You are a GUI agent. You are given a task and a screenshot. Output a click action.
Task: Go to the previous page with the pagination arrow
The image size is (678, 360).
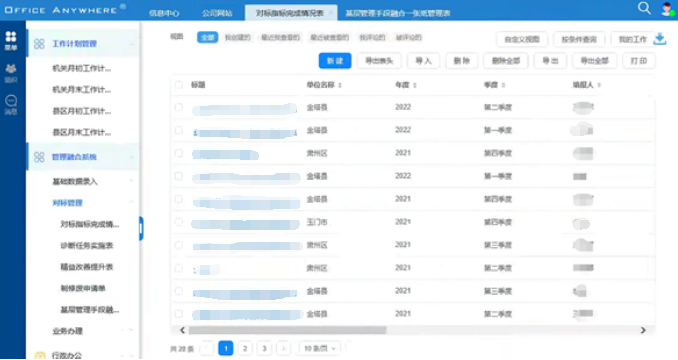[207, 348]
